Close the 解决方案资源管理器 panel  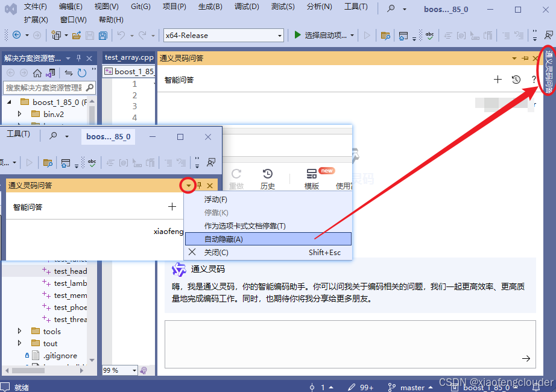click(x=89, y=58)
